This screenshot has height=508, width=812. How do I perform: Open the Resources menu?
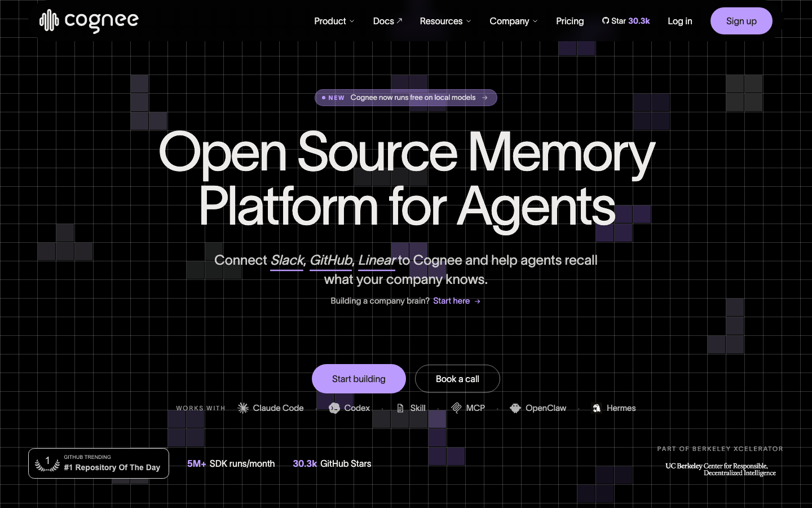445,21
